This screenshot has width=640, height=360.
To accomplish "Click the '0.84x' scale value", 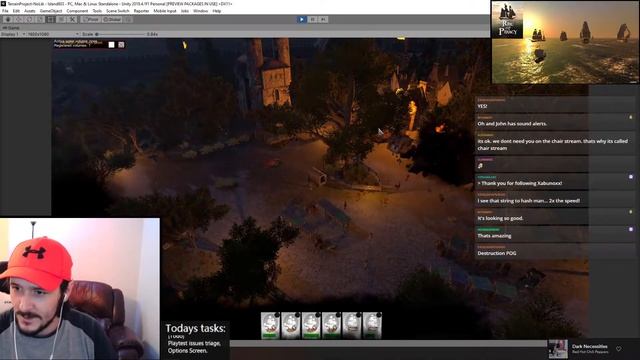I will click(x=152, y=34).
